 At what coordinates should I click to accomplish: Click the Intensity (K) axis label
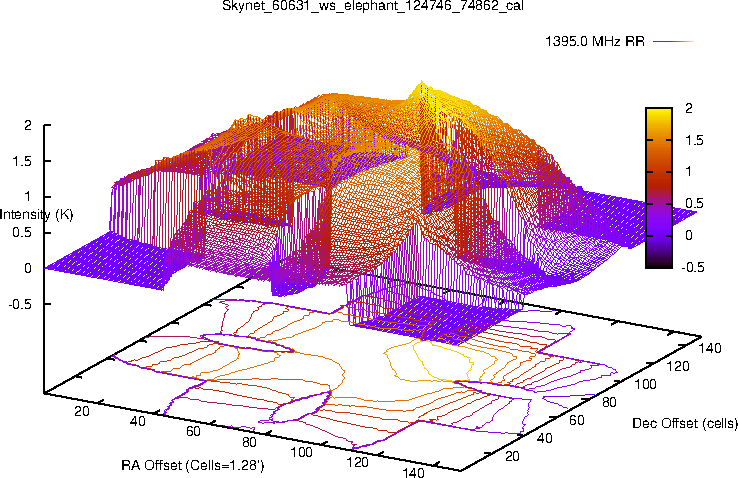(x=36, y=215)
